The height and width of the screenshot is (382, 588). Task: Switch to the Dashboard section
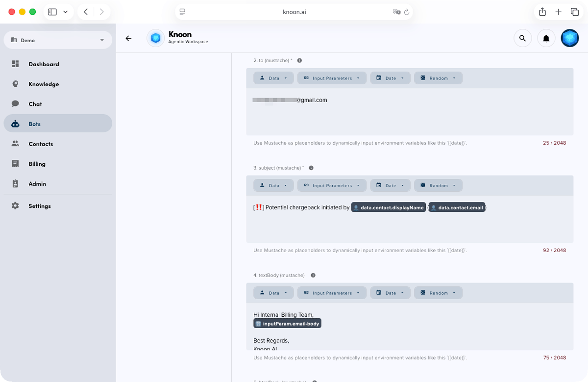tap(44, 64)
